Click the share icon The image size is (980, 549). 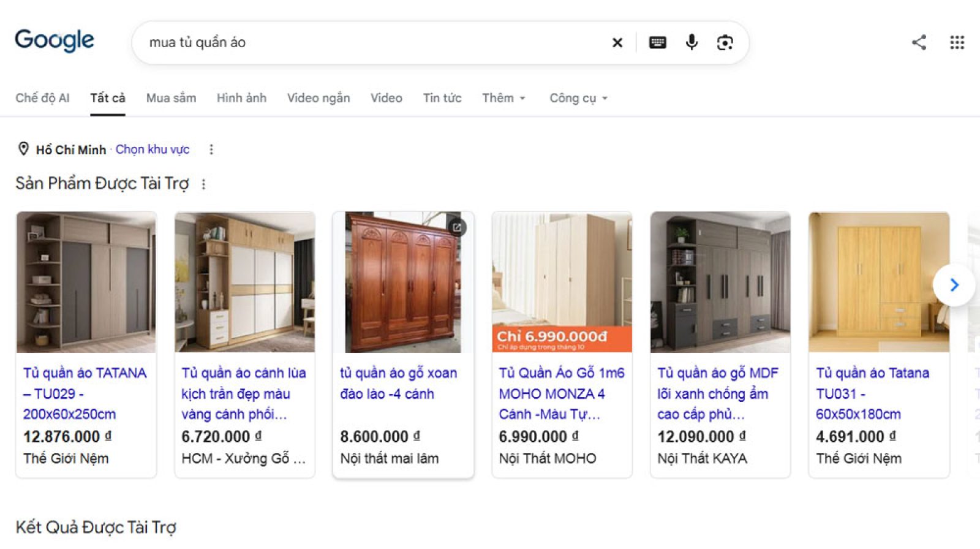(x=919, y=42)
